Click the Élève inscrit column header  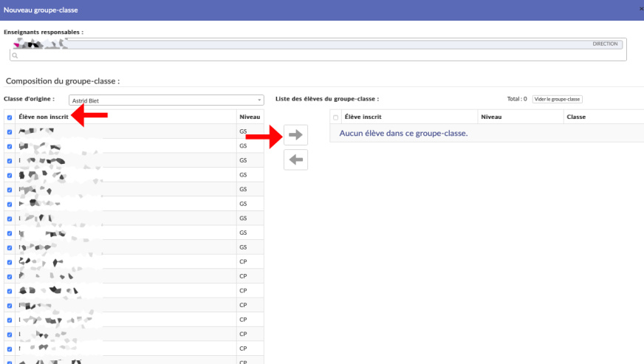point(363,117)
